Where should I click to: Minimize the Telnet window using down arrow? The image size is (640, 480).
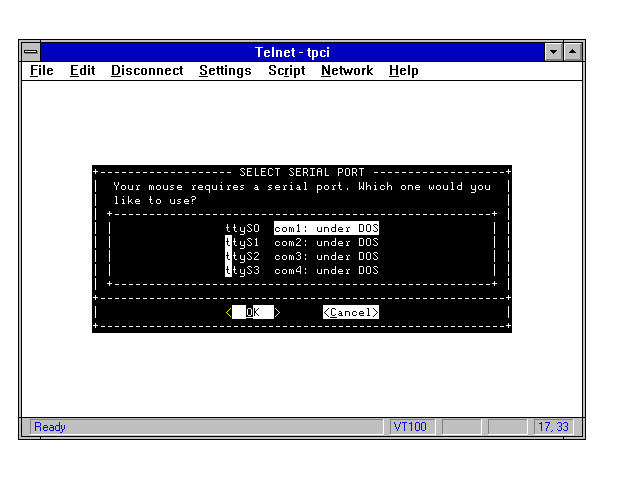click(554, 51)
